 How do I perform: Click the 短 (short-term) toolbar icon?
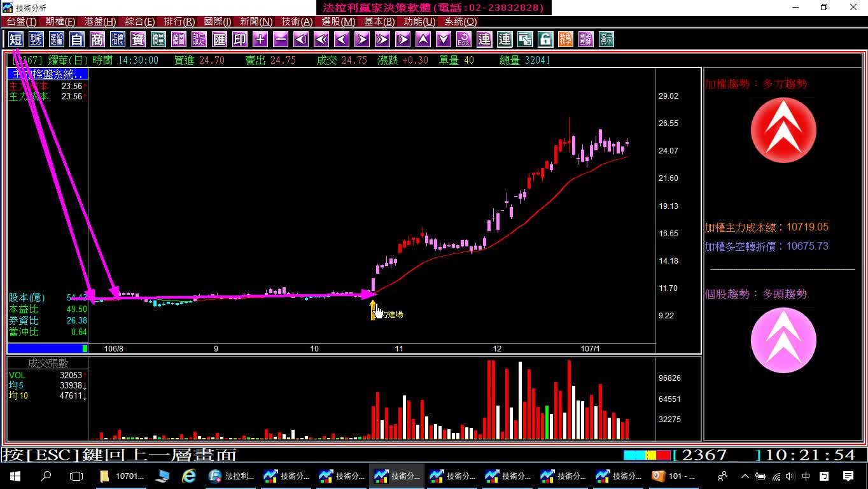[x=16, y=39]
